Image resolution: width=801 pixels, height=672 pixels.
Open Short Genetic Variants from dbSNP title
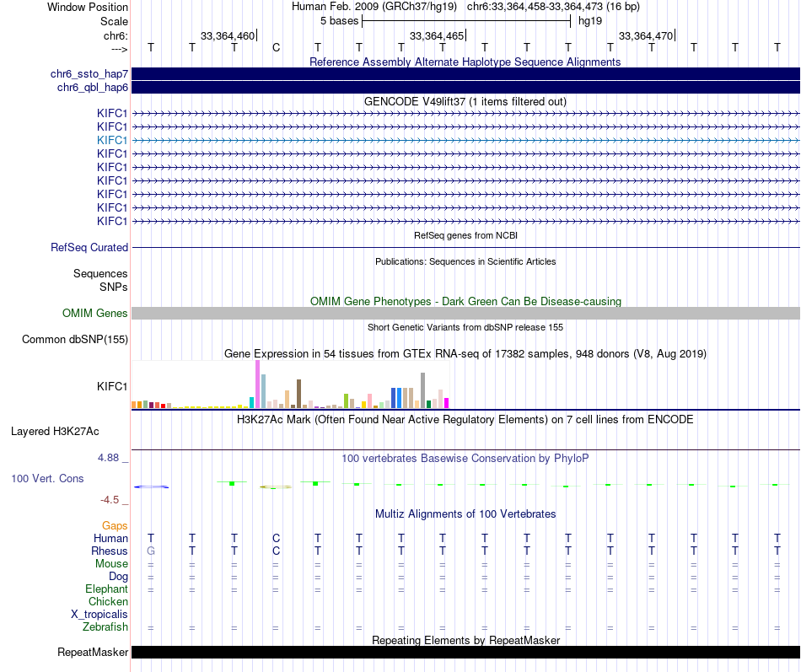point(465,327)
